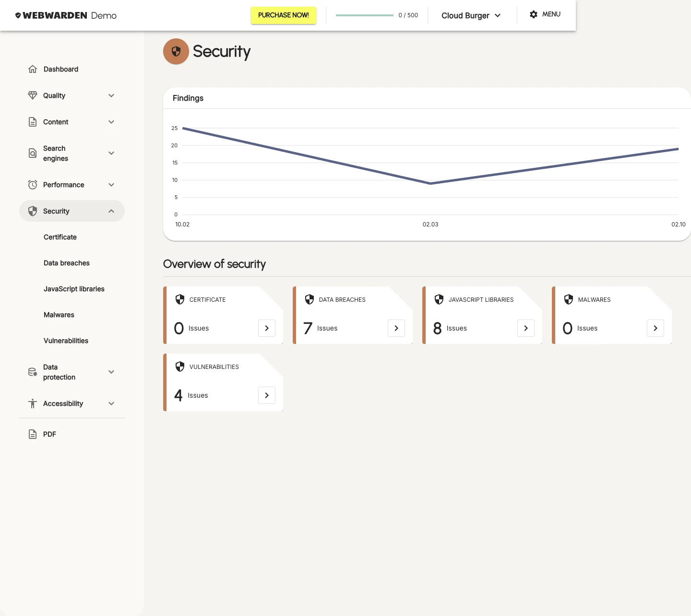
Task: Open the Dashboard via its home icon
Action: [x=33, y=69]
